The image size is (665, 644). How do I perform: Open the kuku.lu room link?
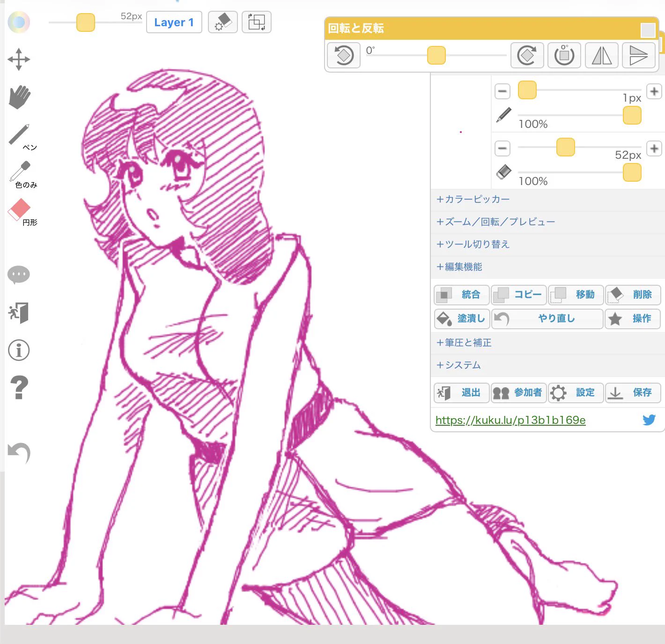pos(510,420)
